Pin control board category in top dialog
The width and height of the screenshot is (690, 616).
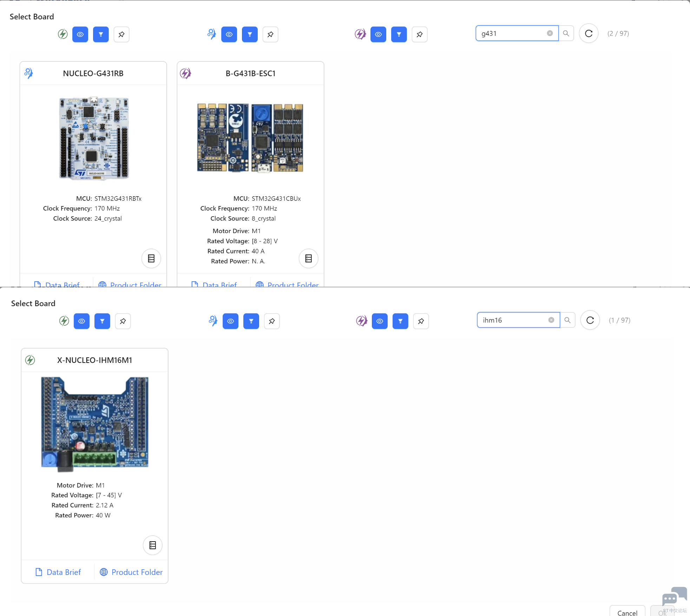270,34
